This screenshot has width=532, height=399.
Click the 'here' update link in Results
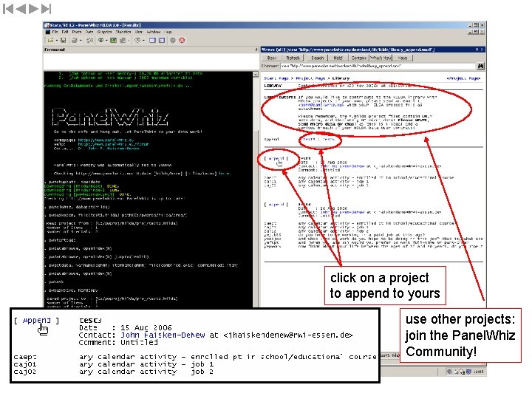(x=225, y=174)
